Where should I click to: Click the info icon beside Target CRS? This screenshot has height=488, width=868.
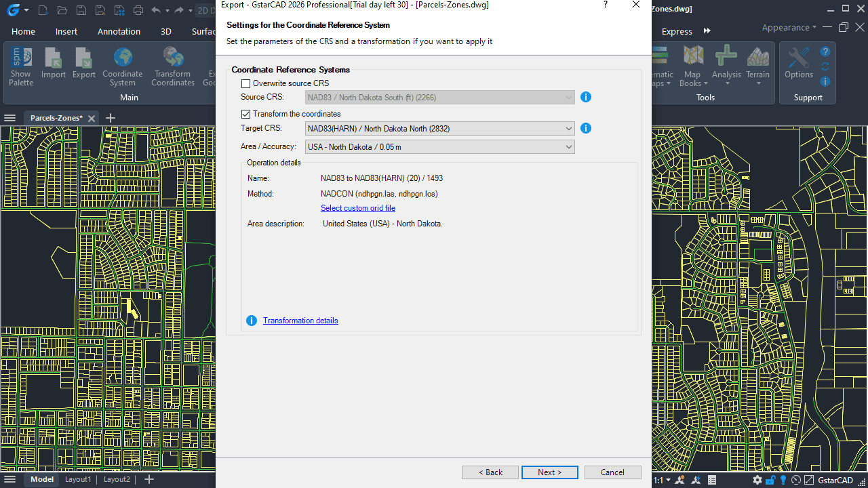coord(586,128)
